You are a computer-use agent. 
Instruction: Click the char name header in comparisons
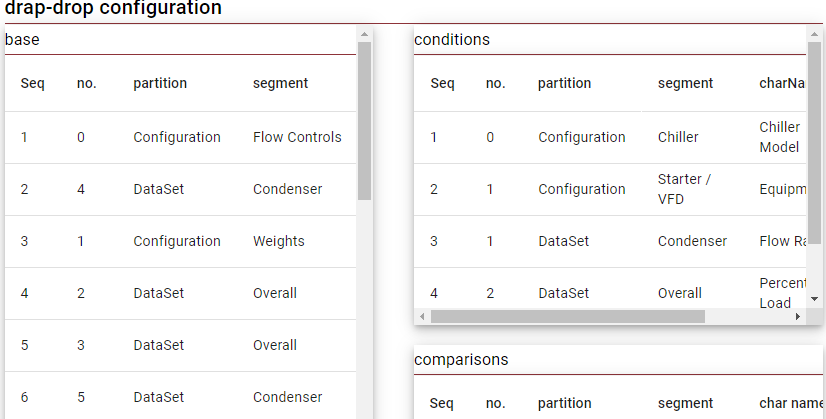pyautogui.click(x=790, y=403)
